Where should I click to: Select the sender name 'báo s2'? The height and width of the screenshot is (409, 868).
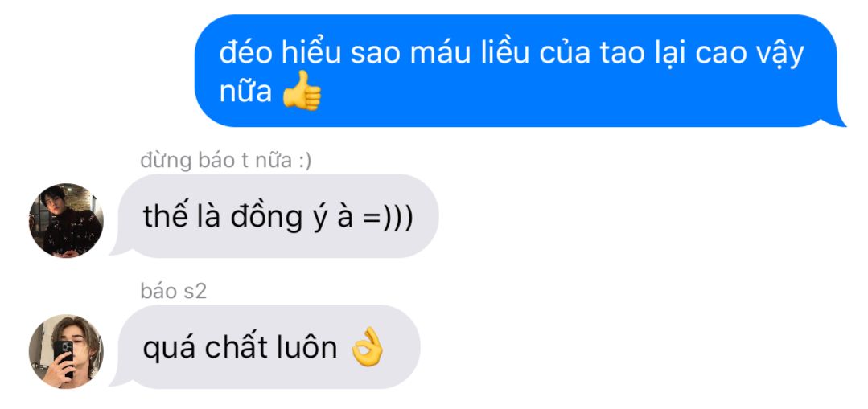(x=173, y=291)
